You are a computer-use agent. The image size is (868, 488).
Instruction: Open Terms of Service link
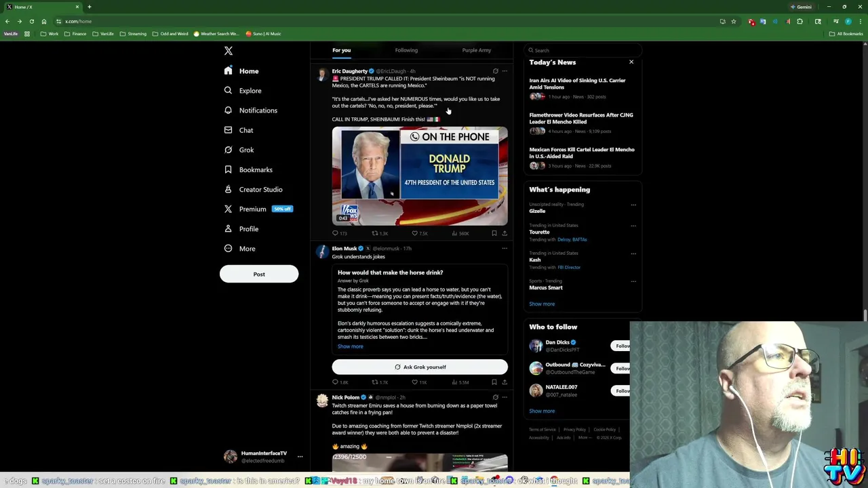[x=542, y=430]
